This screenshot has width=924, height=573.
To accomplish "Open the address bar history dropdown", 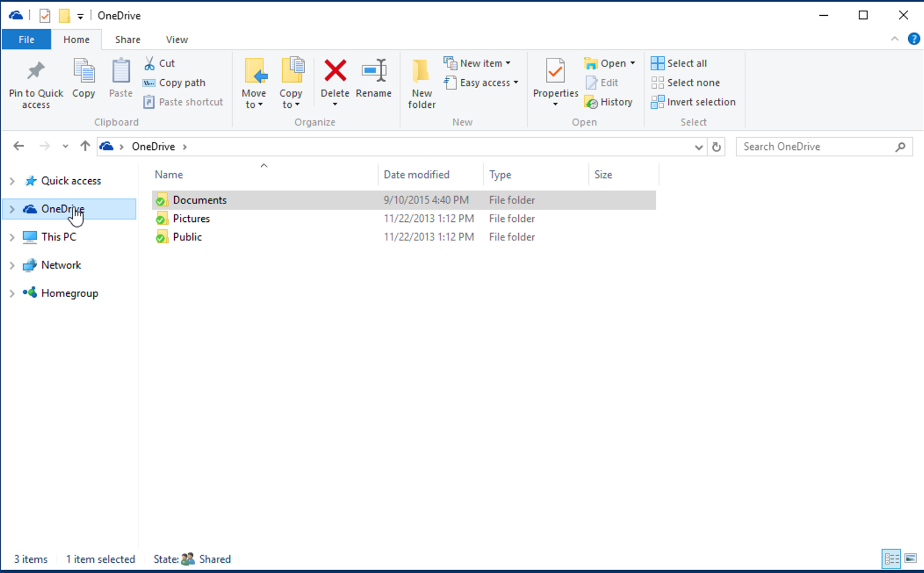I will point(699,147).
